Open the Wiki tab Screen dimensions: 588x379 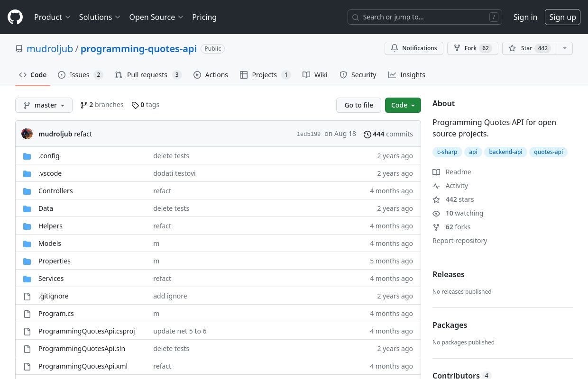point(315,75)
